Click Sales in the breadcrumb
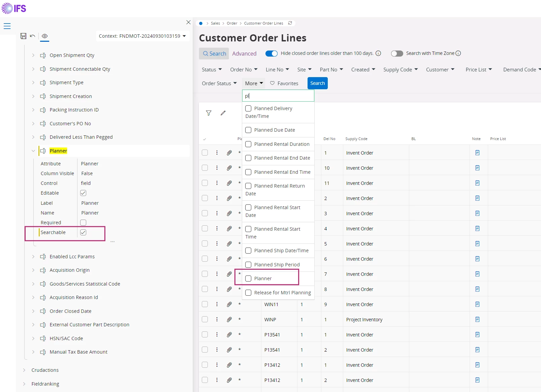 (215, 23)
